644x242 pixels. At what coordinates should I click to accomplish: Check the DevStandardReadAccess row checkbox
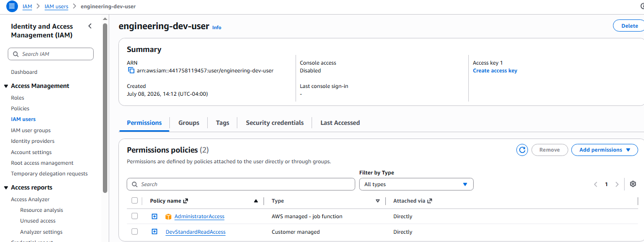[x=134, y=231]
